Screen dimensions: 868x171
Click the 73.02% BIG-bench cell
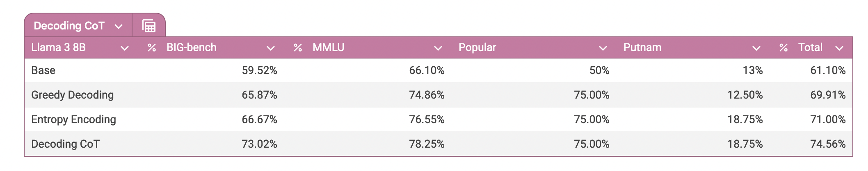click(259, 144)
